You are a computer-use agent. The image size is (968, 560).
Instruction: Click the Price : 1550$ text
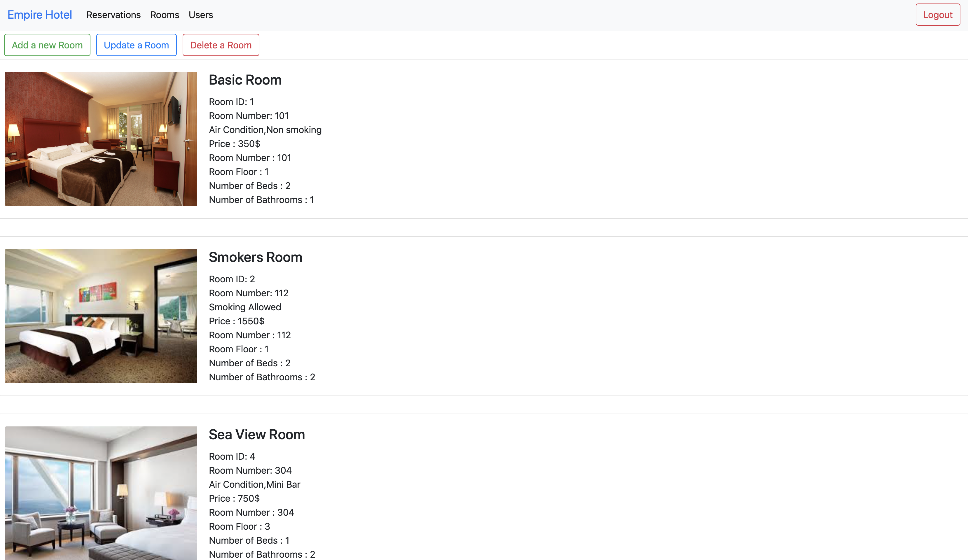pyautogui.click(x=237, y=321)
